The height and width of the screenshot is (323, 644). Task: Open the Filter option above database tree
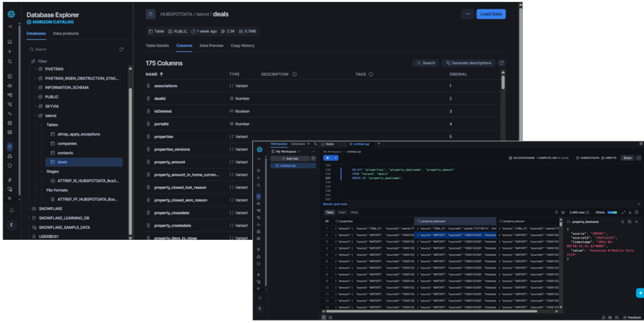click(x=40, y=61)
